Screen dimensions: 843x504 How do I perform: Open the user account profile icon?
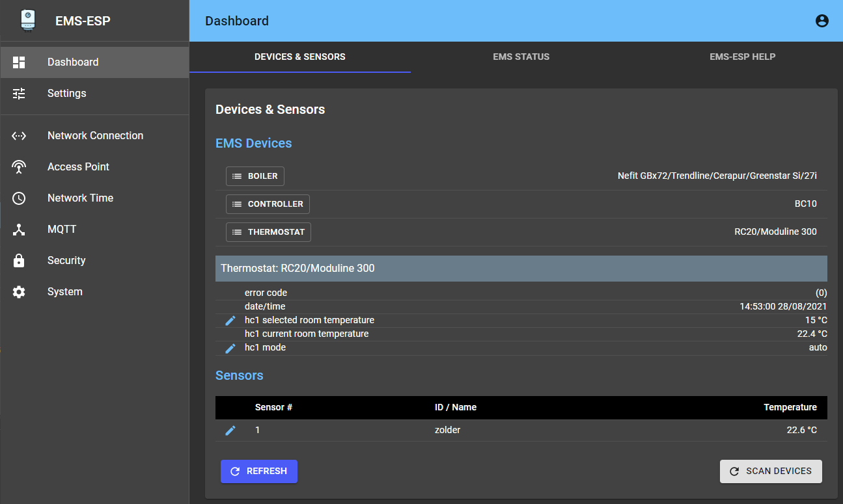(822, 21)
